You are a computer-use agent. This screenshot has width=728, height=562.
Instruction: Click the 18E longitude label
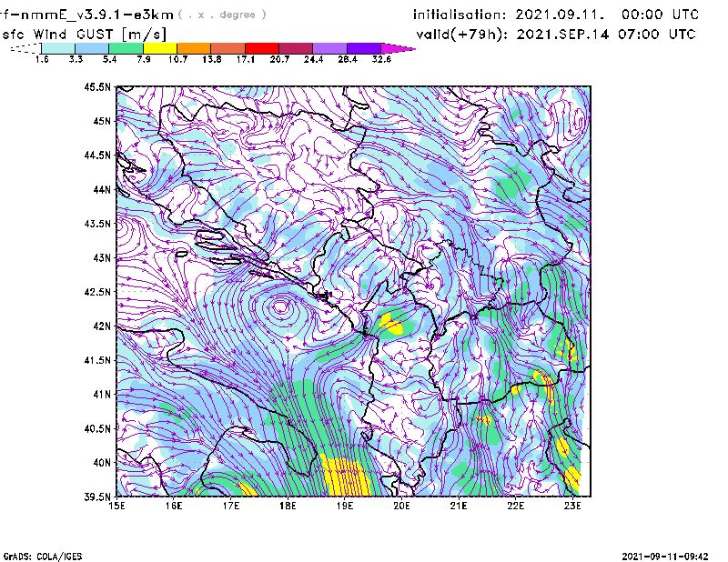288,506
